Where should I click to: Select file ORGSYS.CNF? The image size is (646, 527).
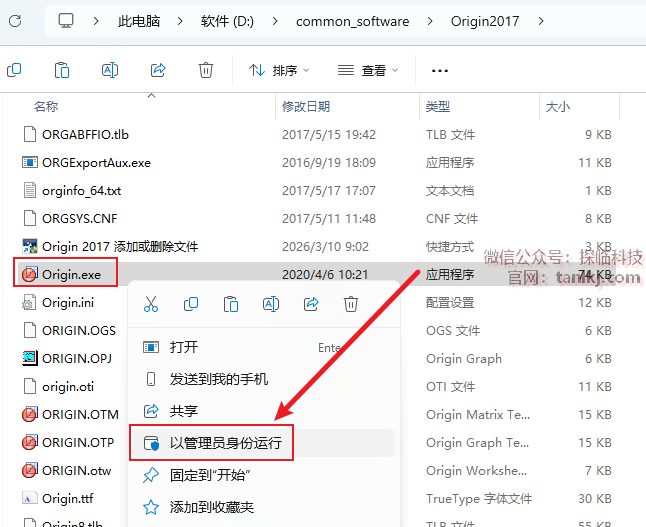80,218
